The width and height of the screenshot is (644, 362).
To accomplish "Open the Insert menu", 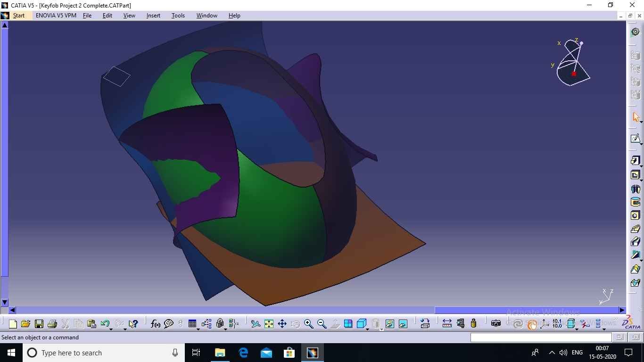I will point(153,16).
